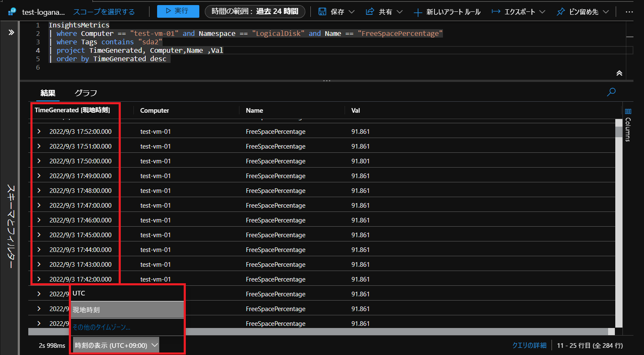This screenshot has height=355, width=644.
Task: Expand the 17:51:00.000 result row
Action: (x=39, y=146)
